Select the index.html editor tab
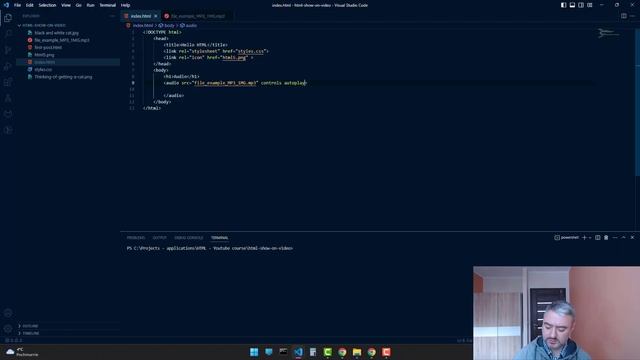640x360 pixels. [x=141, y=16]
